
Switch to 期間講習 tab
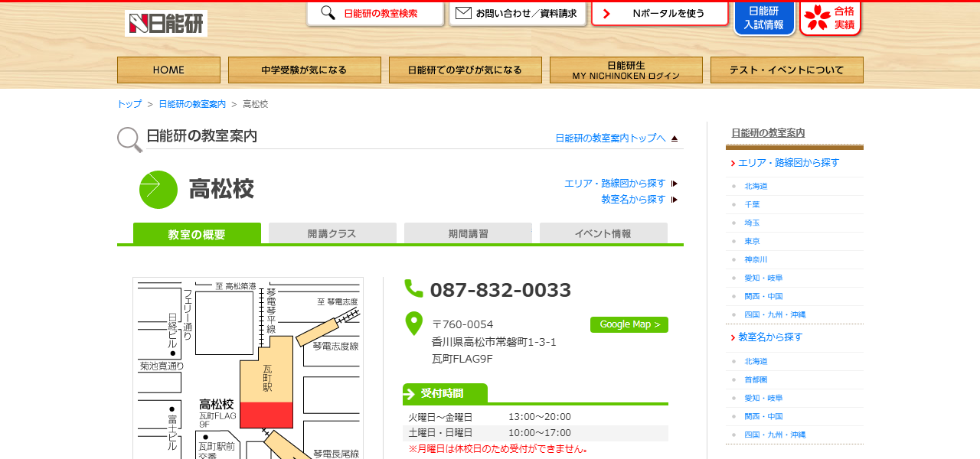pos(468,233)
